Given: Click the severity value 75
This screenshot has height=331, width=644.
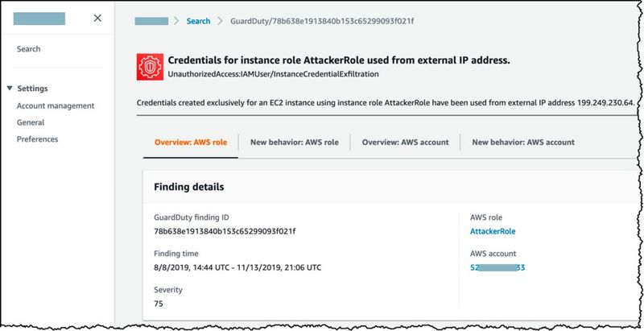Looking at the screenshot, I should 158,304.
